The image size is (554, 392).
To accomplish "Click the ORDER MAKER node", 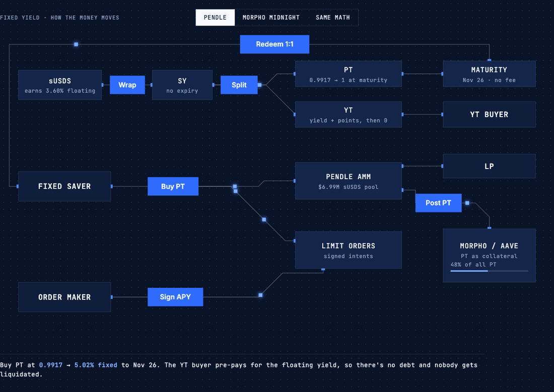I will (x=64, y=297).
